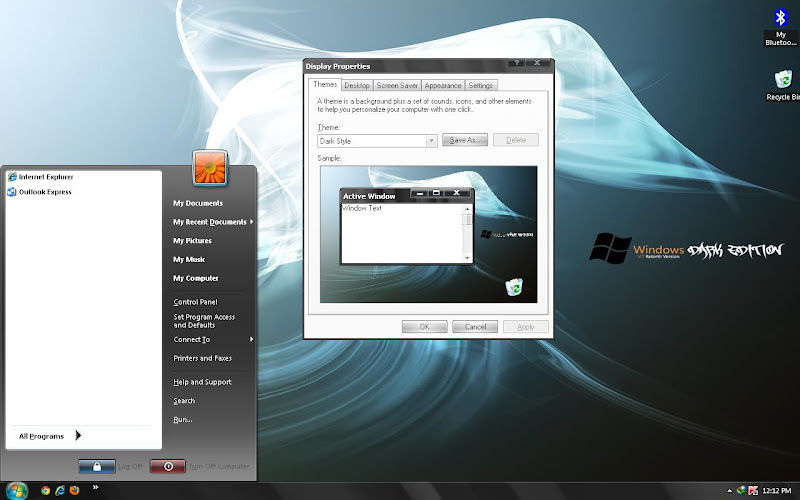The image size is (800, 500).
Task: Click the Save As... button
Action: tap(465, 140)
